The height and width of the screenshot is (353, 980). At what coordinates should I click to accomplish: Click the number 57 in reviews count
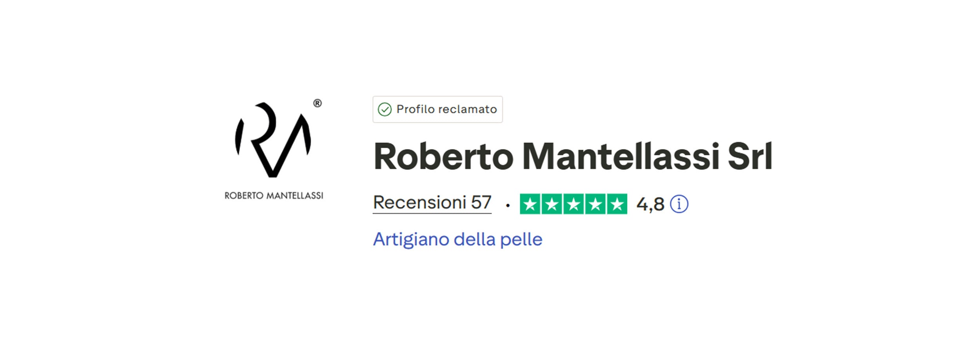pos(481,203)
